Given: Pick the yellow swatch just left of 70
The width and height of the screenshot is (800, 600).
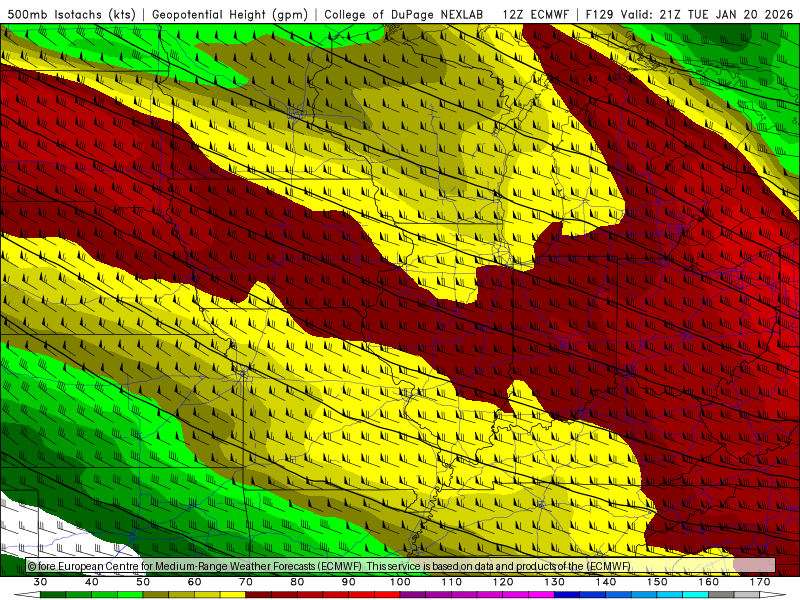Looking at the screenshot, I should click(233, 595).
